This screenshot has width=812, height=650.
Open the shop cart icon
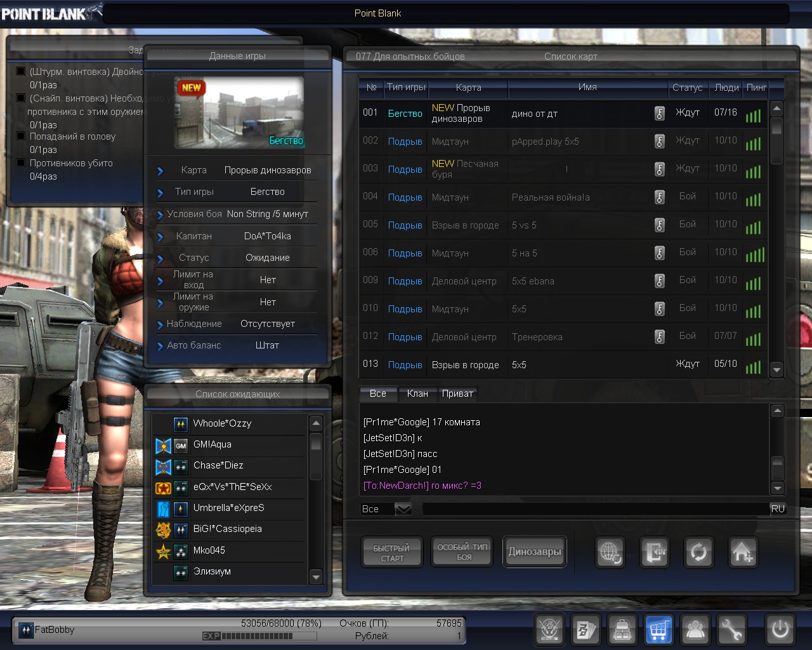click(658, 630)
